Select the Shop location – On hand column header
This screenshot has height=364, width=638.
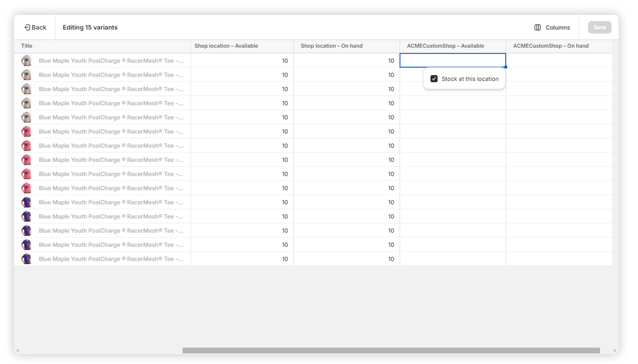click(x=331, y=46)
